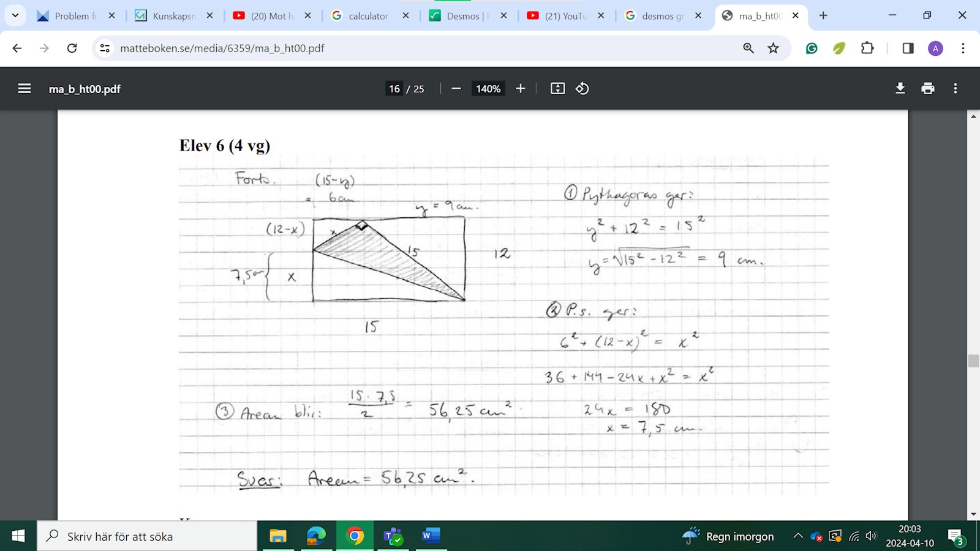
Task: Print the PDF document
Action: pos(928,89)
